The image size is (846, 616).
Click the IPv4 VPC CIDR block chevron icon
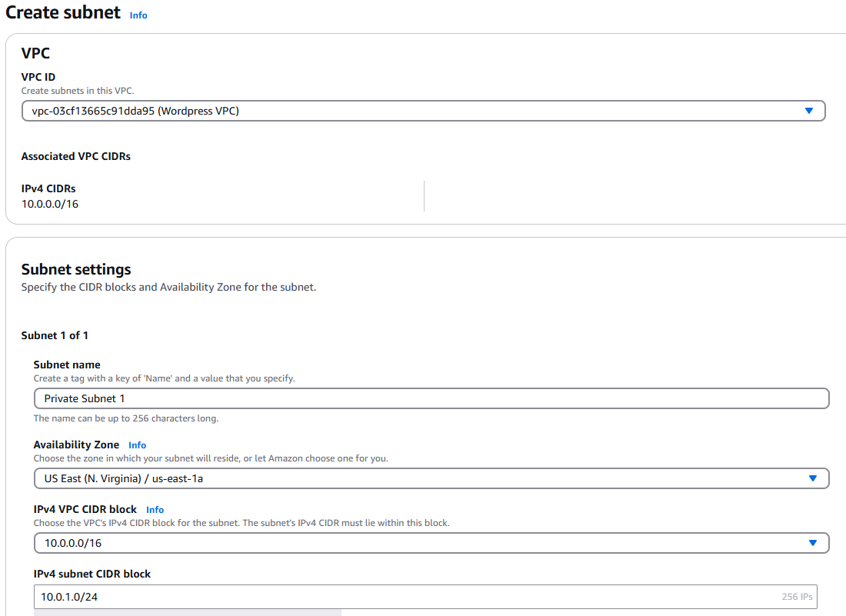coord(813,543)
